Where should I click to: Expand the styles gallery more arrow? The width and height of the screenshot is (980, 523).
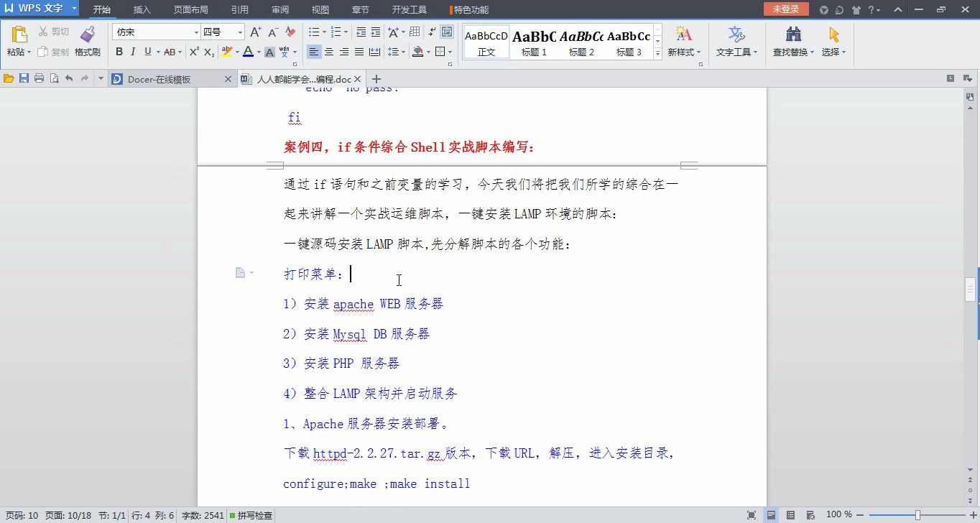[x=657, y=53]
